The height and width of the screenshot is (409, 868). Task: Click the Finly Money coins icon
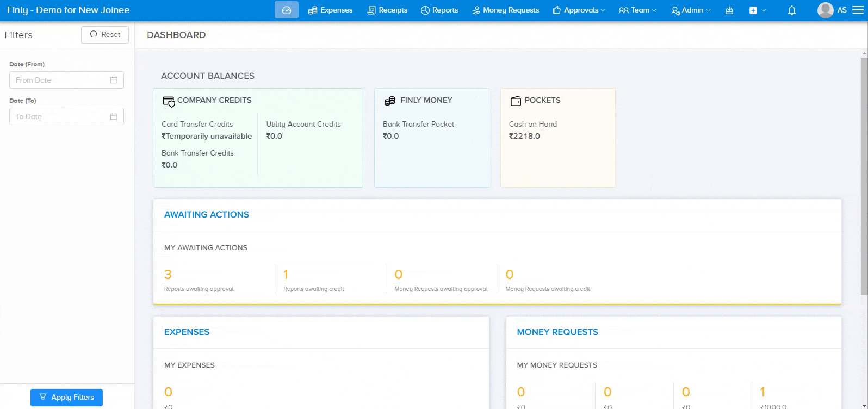[x=389, y=101]
